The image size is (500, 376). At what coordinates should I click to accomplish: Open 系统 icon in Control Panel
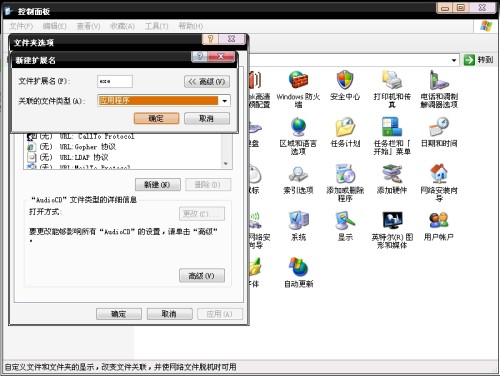(x=298, y=221)
